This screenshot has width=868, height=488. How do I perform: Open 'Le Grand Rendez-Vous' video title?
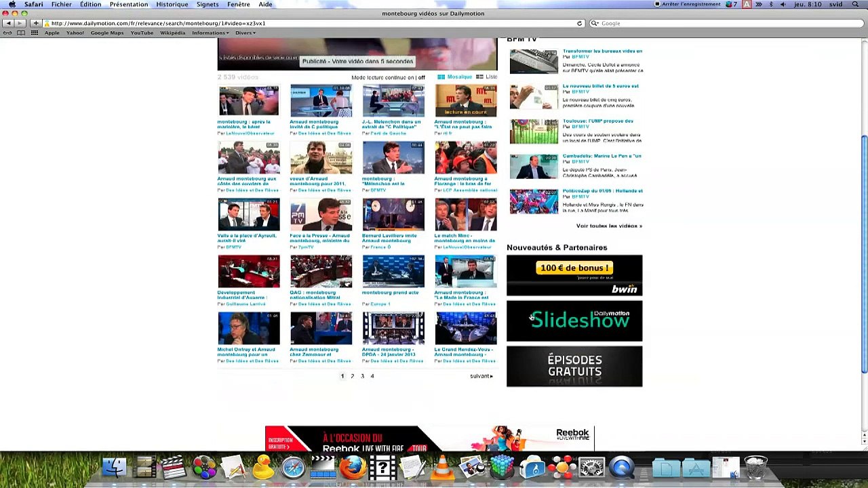(x=463, y=352)
